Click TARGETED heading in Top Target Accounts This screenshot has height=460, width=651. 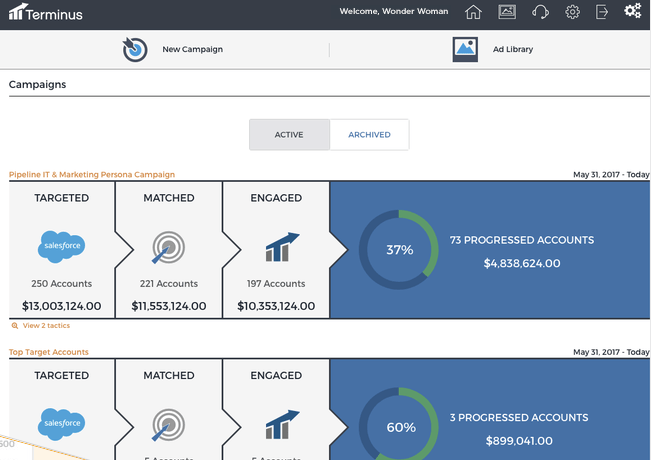coord(61,376)
